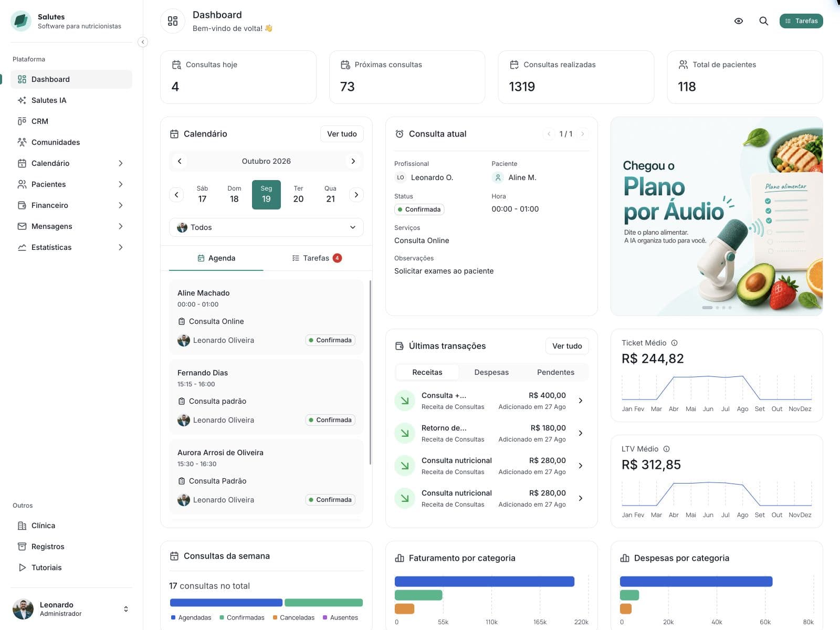This screenshot has width=840, height=630.
Task: Toggle the Confirmadas legend series
Action: [x=242, y=617]
